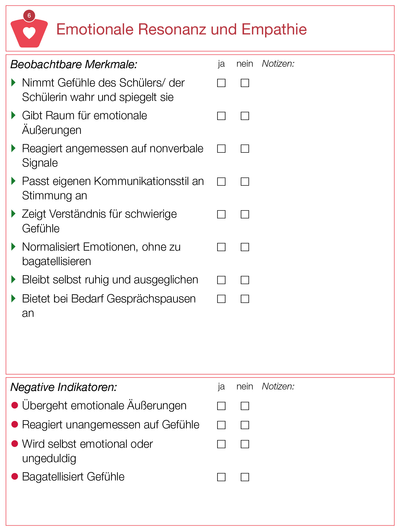Tick 'ja' for Reagiert angemessen auf nonverbale Signale
The height and width of the screenshot is (532, 402).
click(x=221, y=149)
